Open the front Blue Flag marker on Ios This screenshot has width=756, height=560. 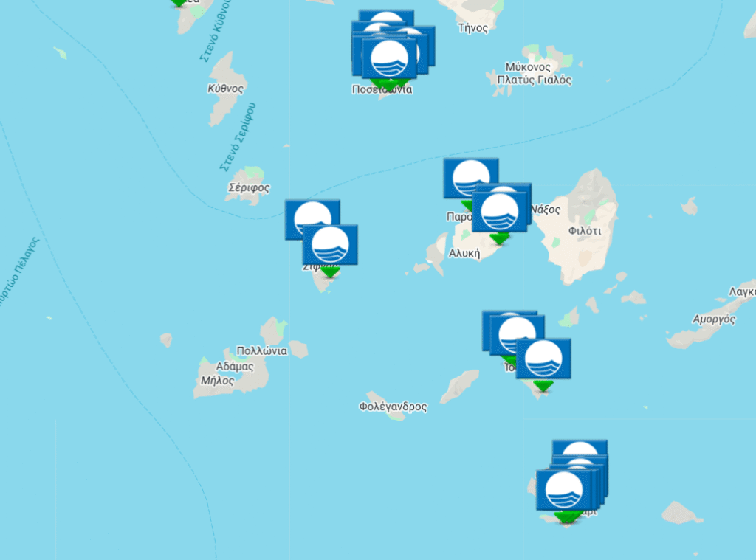(543, 359)
